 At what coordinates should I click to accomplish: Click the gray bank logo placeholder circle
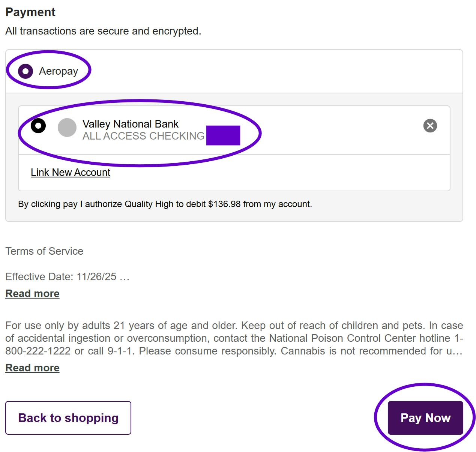coord(67,128)
